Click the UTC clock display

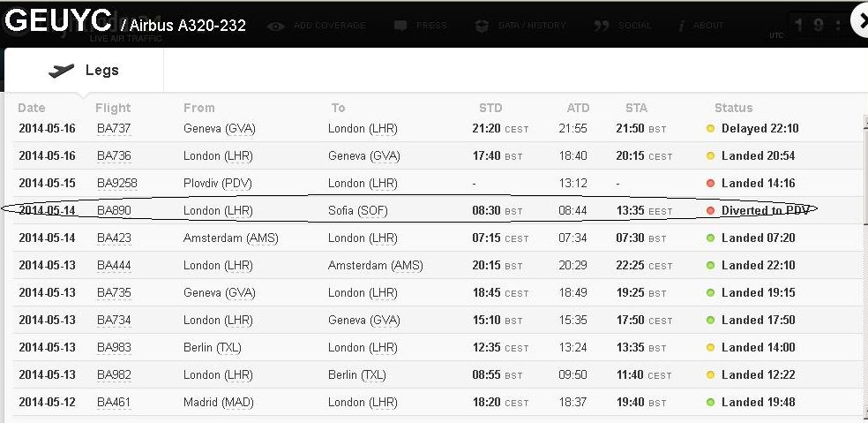820,26
